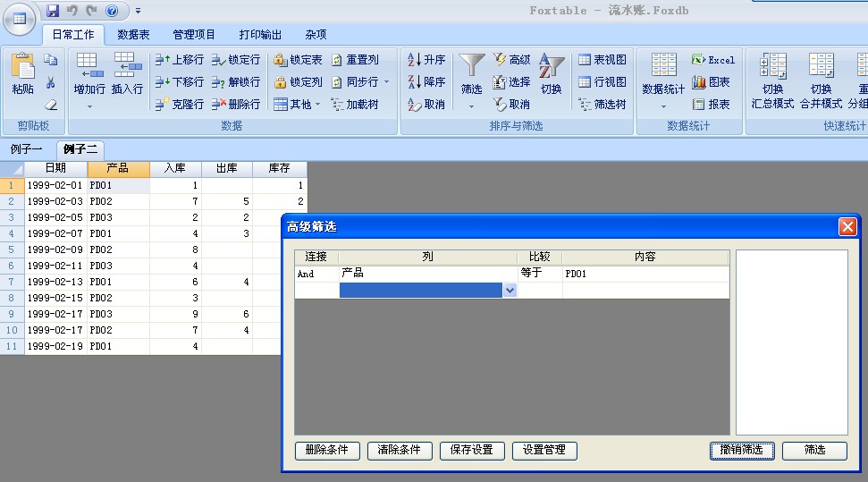The image size is (868, 482).
Task: Click 撤销筛选 button
Action: pyautogui.click(x=742, y=450)
